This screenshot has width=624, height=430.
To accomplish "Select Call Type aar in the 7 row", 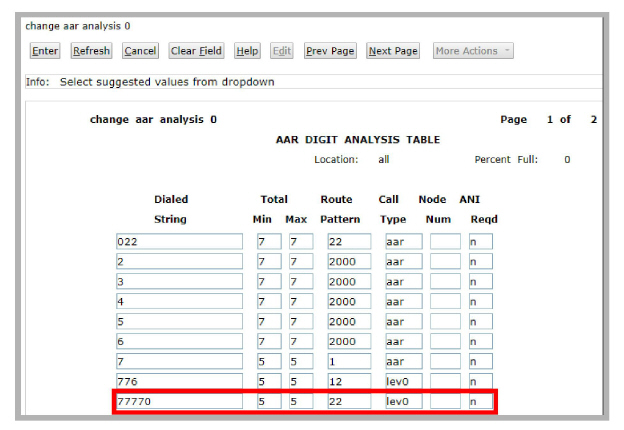I will (404, 361).
